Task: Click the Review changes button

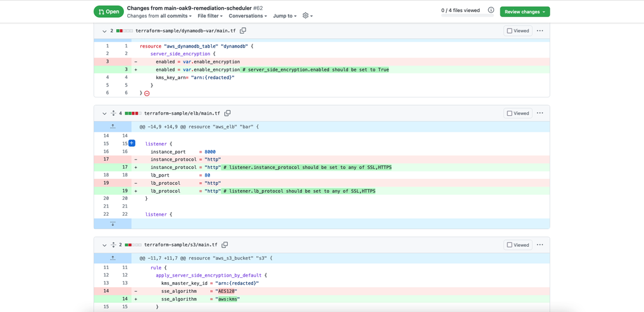Action: [524, 11]
